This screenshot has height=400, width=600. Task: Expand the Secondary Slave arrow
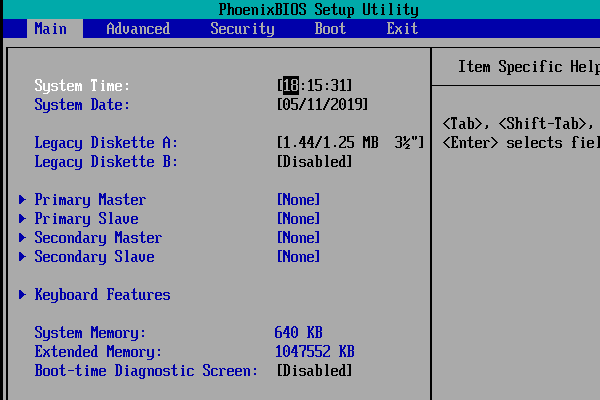point(23,256)
